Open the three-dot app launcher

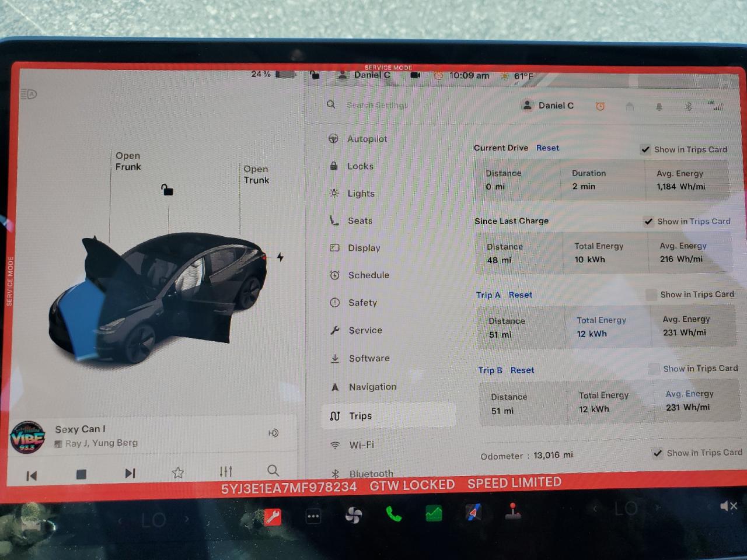[313, 516]
